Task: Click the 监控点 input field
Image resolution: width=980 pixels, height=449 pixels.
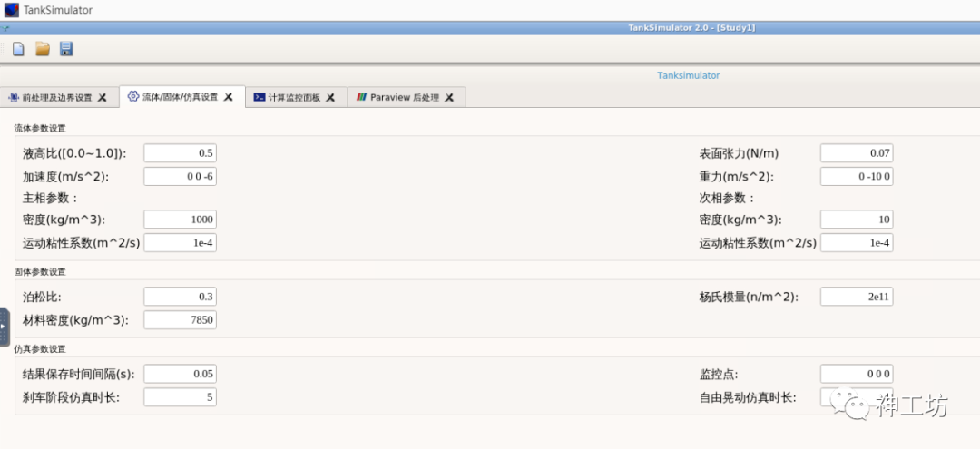Action: (x=857, y=374)
